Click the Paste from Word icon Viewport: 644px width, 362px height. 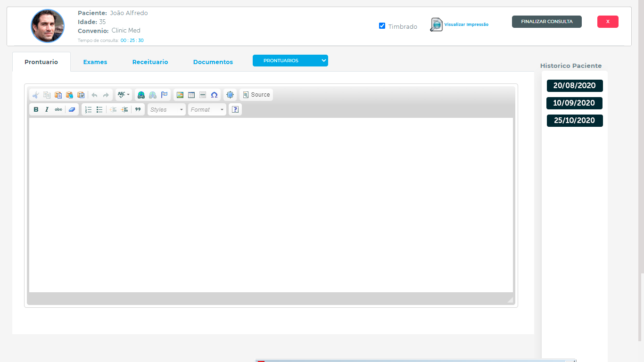pyautogui.click(x=81, y=95)
